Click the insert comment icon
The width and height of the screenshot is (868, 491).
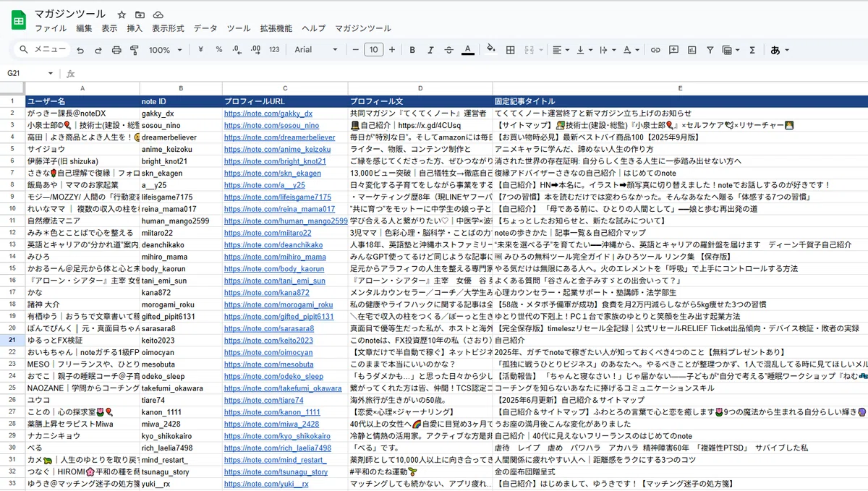(x=673, y=50)
